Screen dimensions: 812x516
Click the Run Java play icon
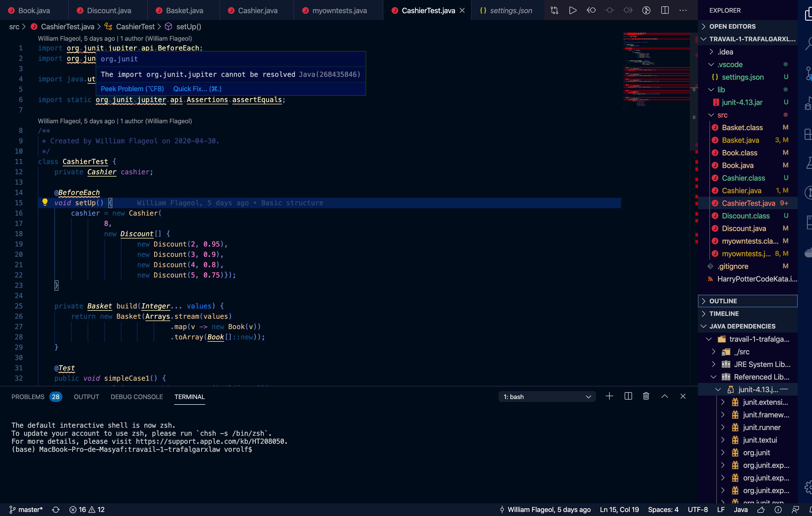tap(572, 10)
